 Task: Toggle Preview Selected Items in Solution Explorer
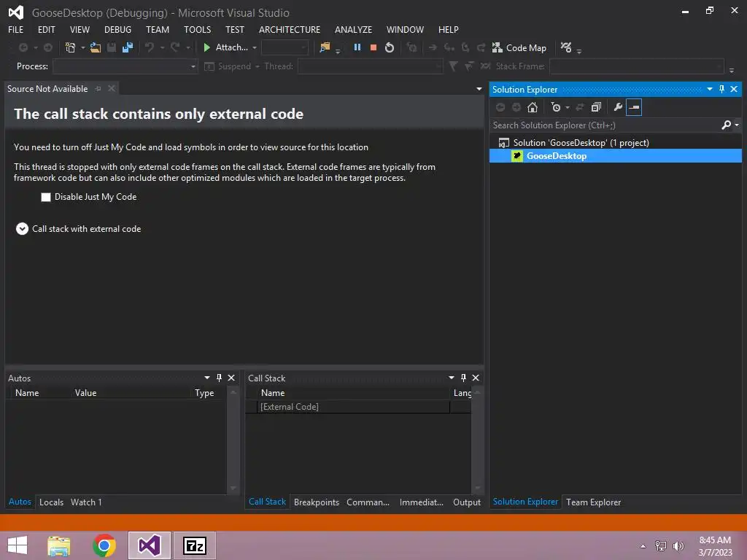(634, 107)
